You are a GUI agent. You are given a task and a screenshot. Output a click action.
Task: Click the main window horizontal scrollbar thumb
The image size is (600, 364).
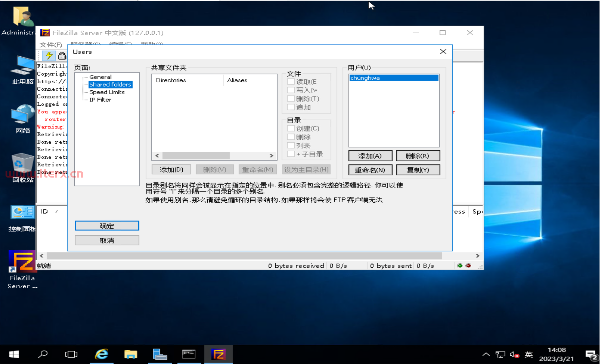[x=244, y=256]
